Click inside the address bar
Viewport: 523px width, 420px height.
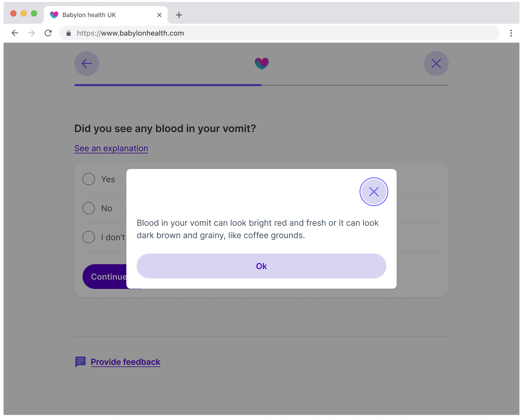[x=191, y=33]
